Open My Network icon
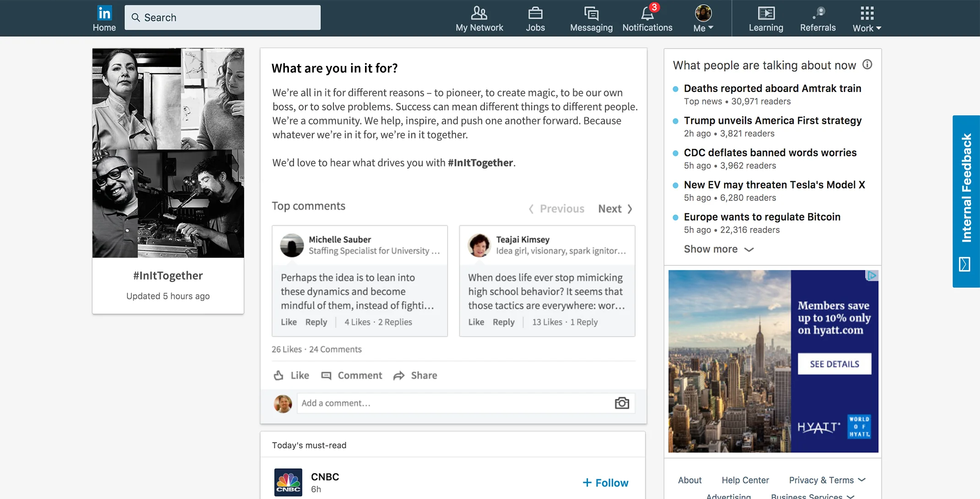This screenshot has width=980, height=499. point(479,13)
